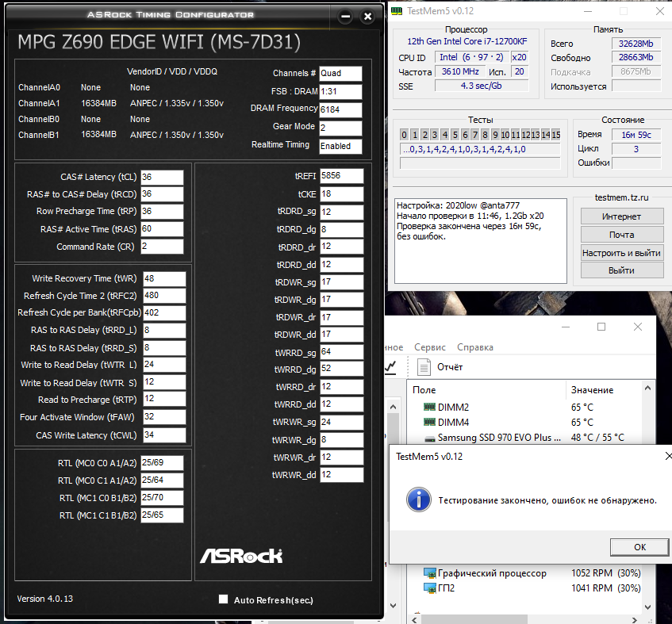This screenshot has width=672, height=624.
Task: Click the ГП2 fan icon
Action: (x=430, y=588)
